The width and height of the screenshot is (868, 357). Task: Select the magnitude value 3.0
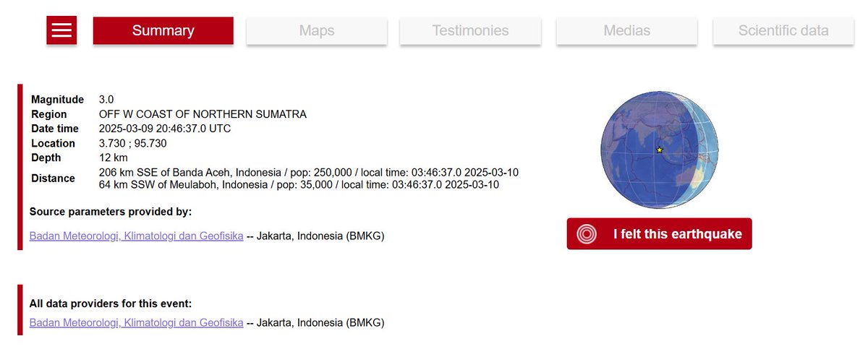tap(106, 99)
